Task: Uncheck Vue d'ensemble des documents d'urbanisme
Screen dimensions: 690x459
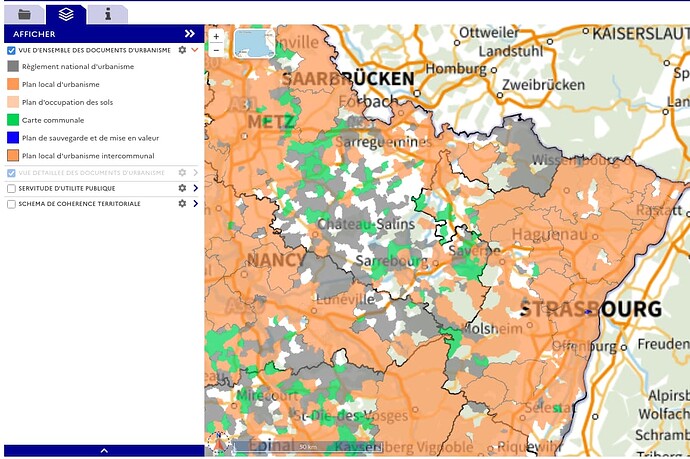Action: [x=11, y=49]
